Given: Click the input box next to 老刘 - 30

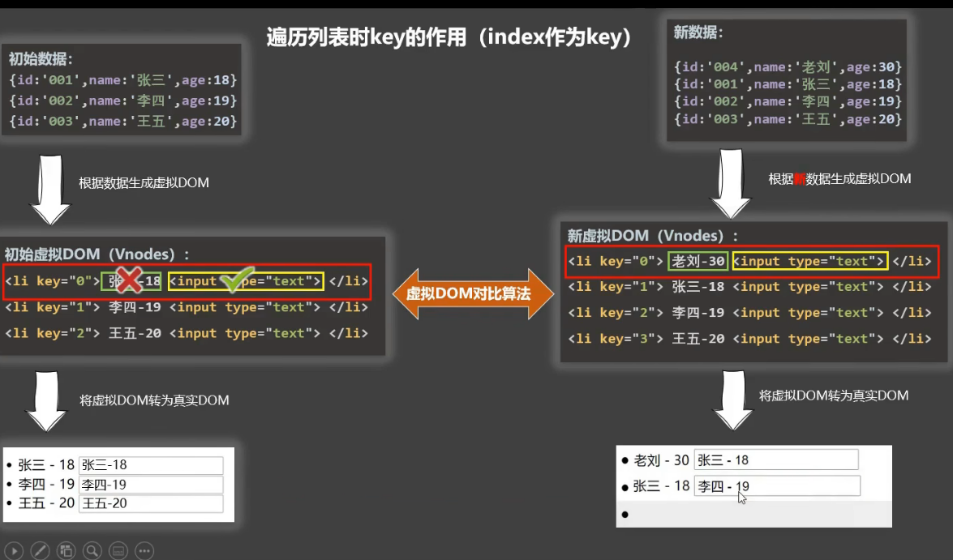Looking at the screenshot, I should 776,460.
